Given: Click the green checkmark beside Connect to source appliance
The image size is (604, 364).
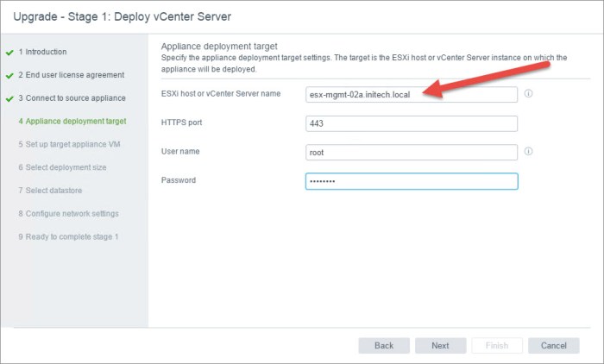Looking at the screenshot, I should (x=9, y=98).
